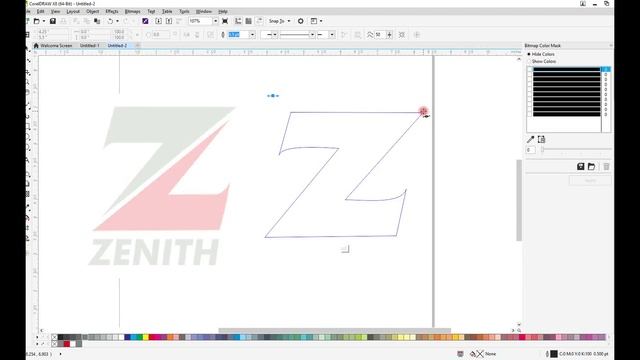This screenshot has width=640, height=360.
Task: Open Options with the gear icon
Action: [300, 21]
